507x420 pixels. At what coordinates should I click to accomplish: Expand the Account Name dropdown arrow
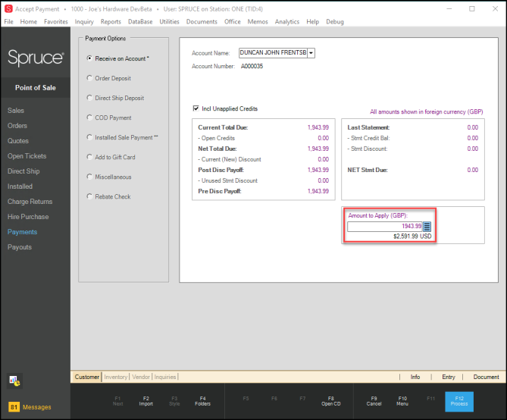311,53
